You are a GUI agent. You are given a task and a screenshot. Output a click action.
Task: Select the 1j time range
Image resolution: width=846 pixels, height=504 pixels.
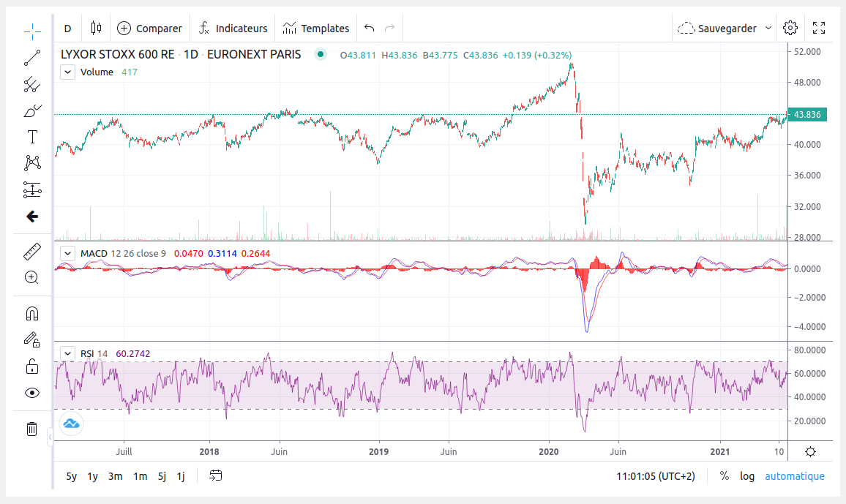coord(181,476)
